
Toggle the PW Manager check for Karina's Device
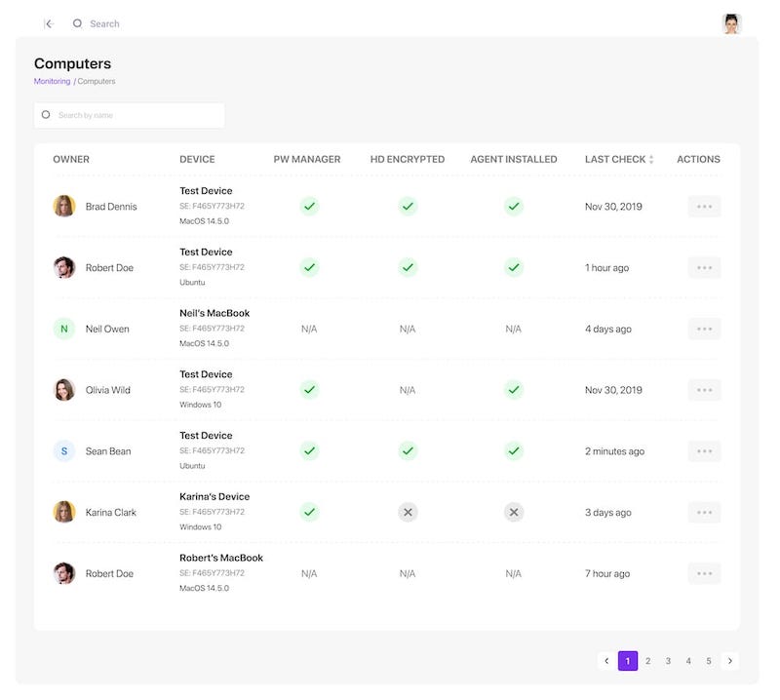[x=309, y=511]
